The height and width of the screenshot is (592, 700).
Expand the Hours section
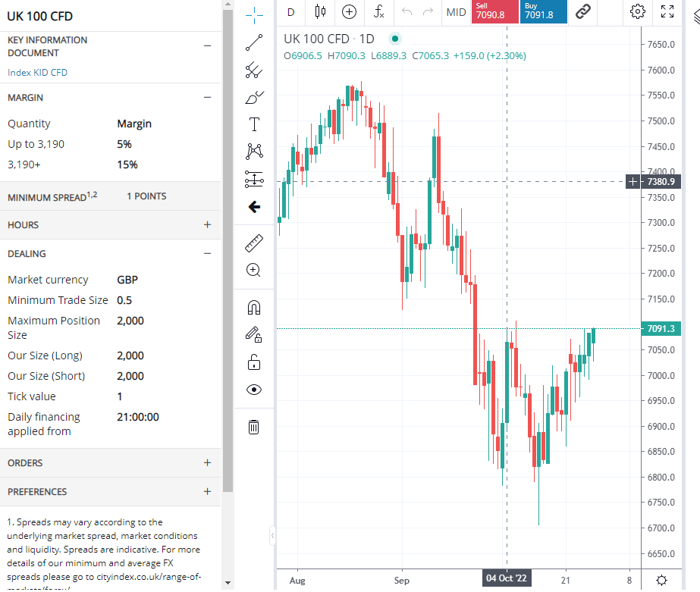[x=207, y=225]
